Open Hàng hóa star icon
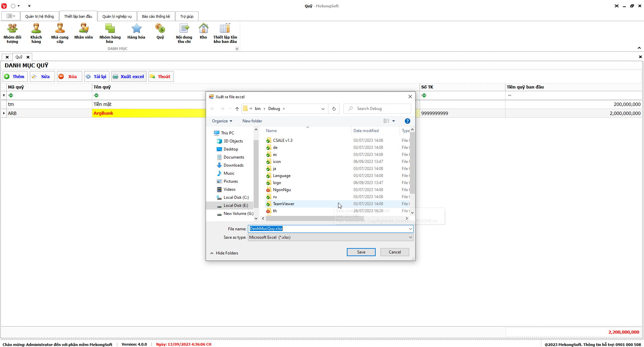The height and width of the screenshot is (347, 644). pos(136,32)
